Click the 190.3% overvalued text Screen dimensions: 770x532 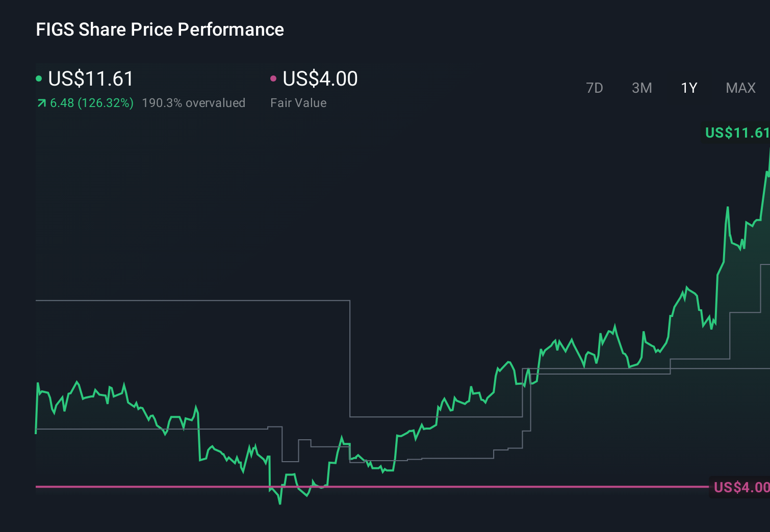click(x=194, y=102)
